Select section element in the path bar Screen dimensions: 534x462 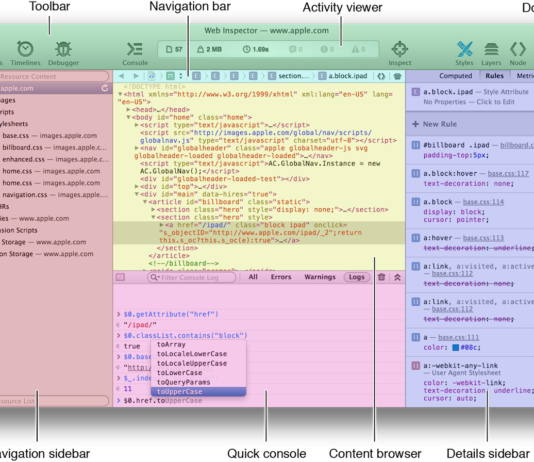tap(288, 76)
